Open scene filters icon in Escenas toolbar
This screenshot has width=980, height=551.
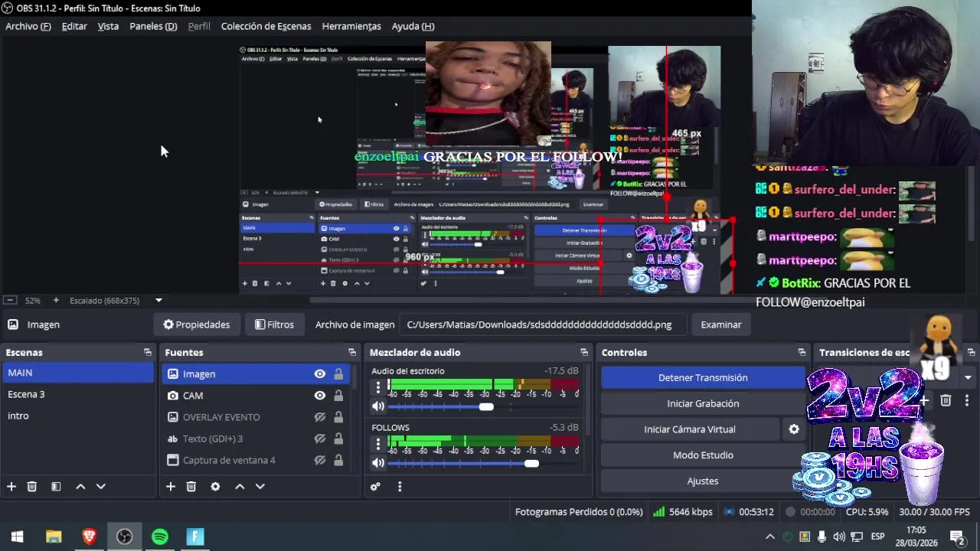56,487
